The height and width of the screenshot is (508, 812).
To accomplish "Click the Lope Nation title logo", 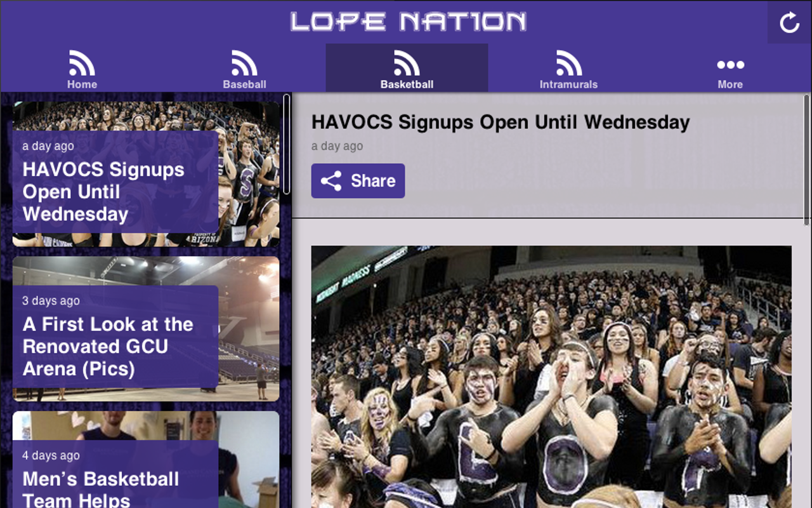I will tap(409, 22).
